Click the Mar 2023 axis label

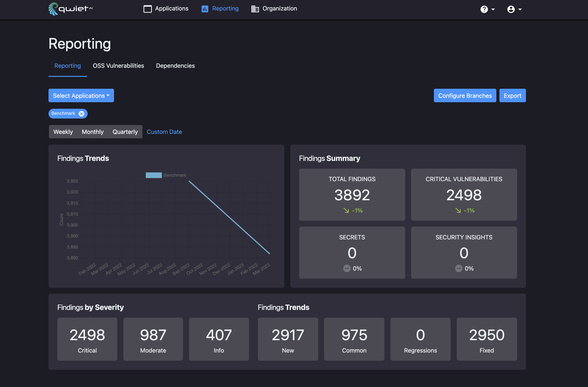click(x=261, y=269)
